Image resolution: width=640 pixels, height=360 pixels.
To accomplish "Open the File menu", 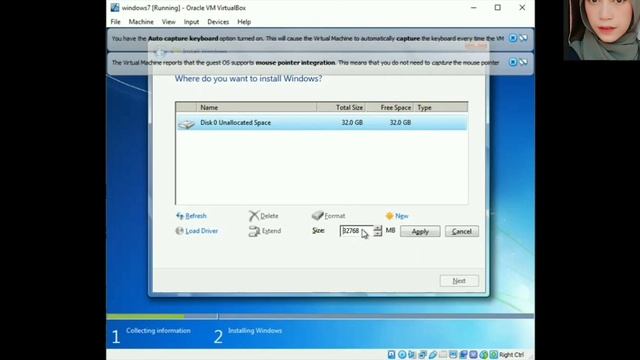I will (116, 22).
